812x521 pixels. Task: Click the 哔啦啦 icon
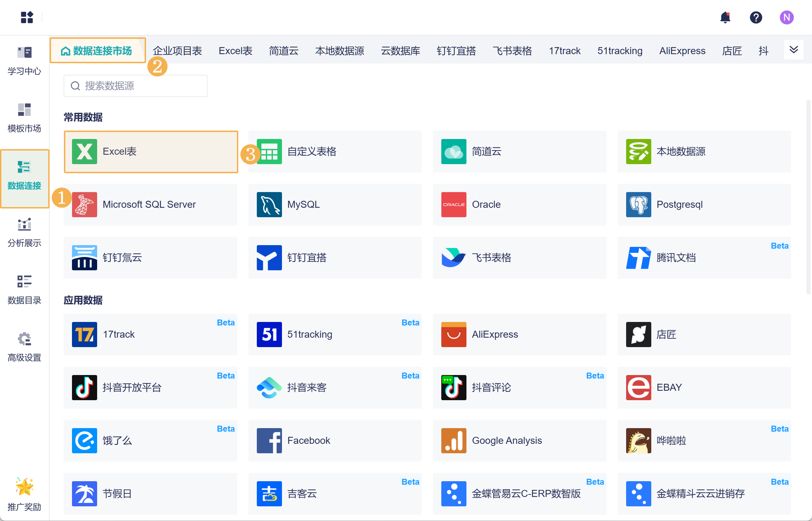(x=639, y=441)
